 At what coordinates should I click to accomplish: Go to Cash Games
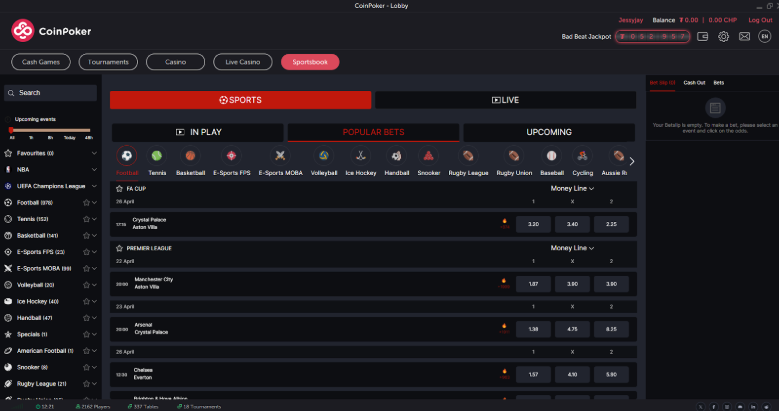[x=41, y=62]
